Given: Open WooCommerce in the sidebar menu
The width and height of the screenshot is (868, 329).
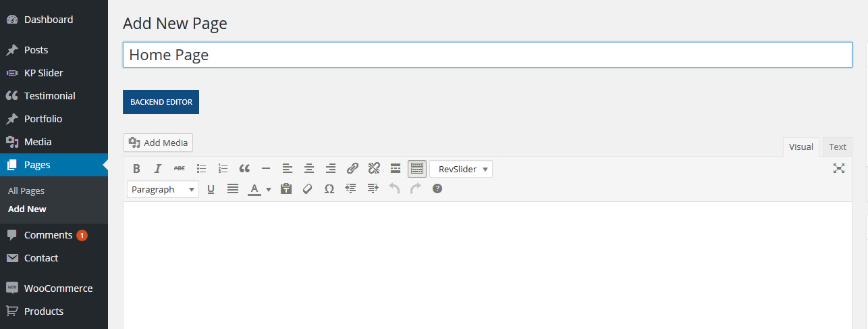Looking at the screenshot, I should click(58, 288).
